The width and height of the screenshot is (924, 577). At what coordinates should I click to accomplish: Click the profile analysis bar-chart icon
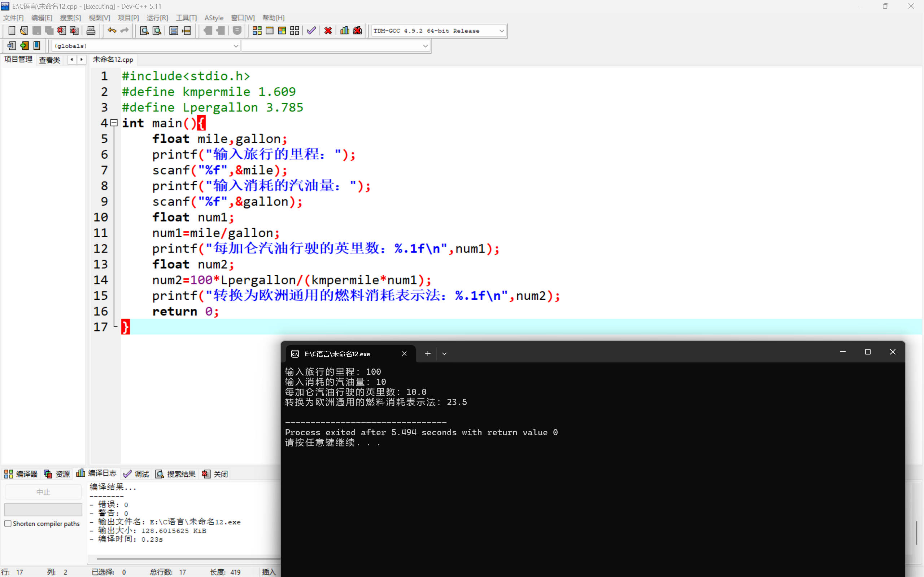click(x=345, y=31)
